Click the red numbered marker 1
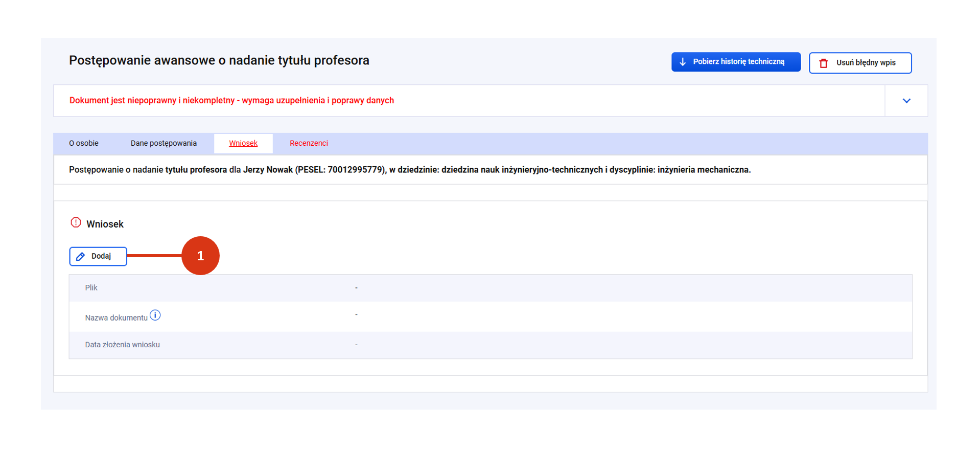Image resolution: width=980 pixels, height=472 pixels. pos(200,256)
